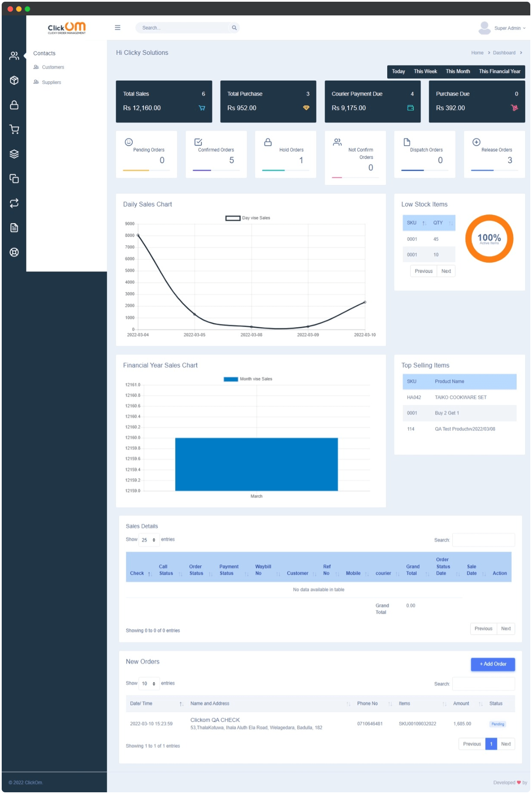Click the lock icon on Hold Orders
532x794 pixels.
click(268, 142)
